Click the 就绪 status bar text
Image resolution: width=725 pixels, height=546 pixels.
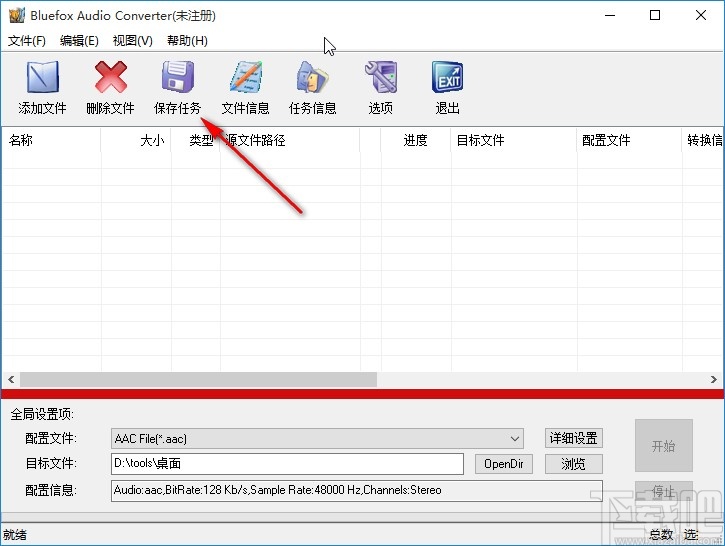click(x=15, y=535)
